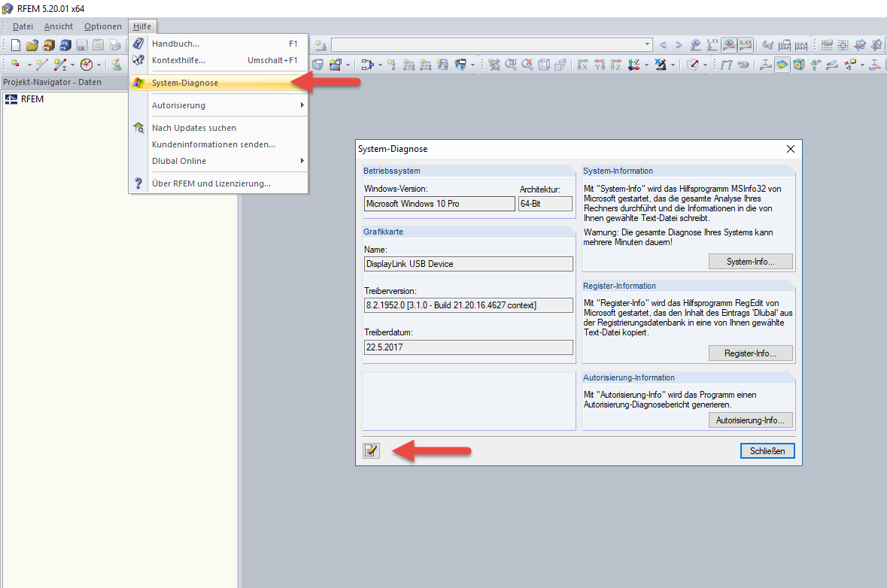Click the Treiberversion field
The height and width of the screenshot is (588, 887).
(469, 305)
